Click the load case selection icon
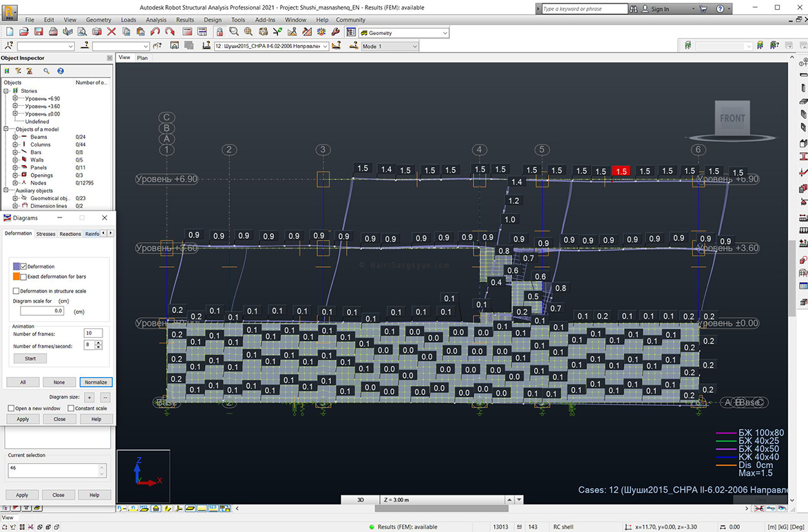This screenshot has height=532, width=808. [206, 46]
